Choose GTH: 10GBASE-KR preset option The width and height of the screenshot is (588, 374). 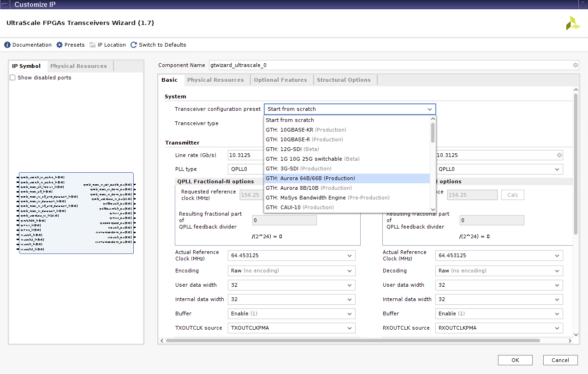coord(306,130)
